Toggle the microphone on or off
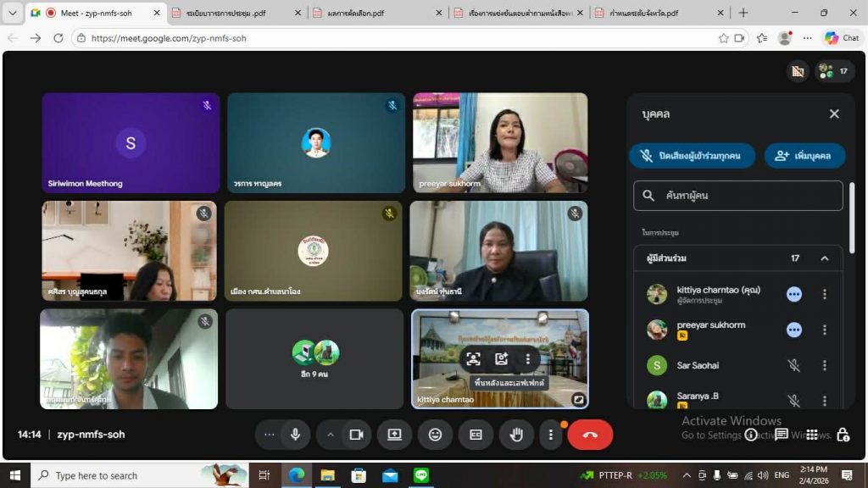Screen dimensions: 868x488 pyautogui.click(x=295, y=435)
